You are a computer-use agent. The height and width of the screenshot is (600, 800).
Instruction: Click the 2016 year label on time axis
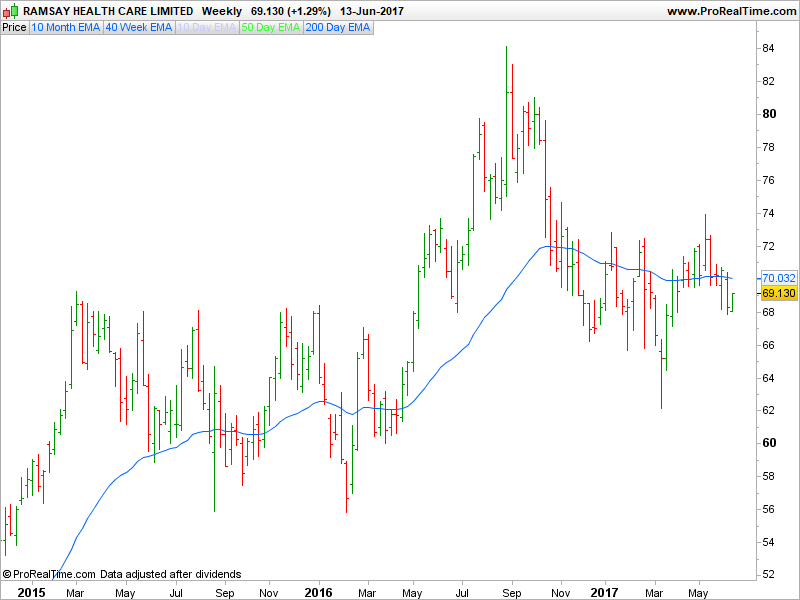coord(318,593)
